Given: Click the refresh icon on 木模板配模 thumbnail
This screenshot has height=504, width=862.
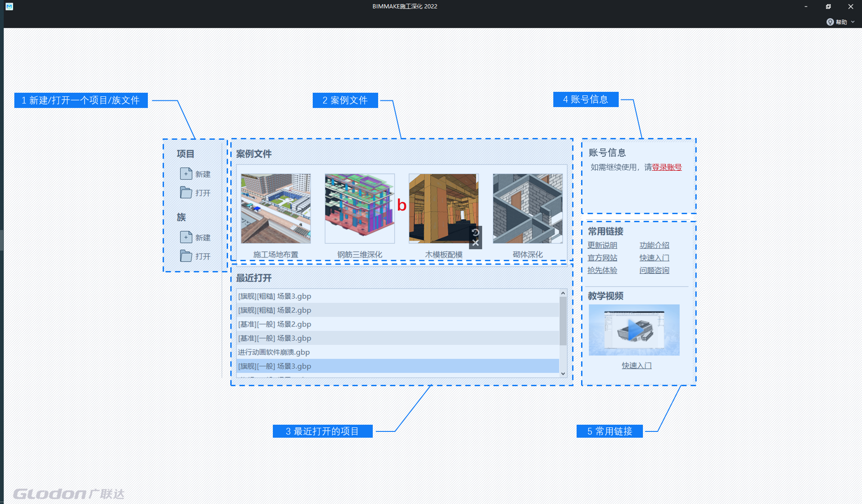Looking at the screenshot, I should (x=475, y=232).
